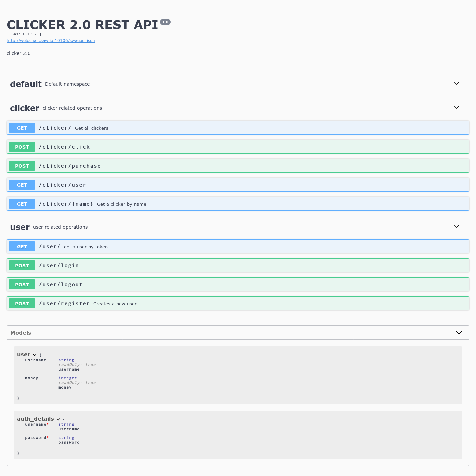Click the POST badge on /user/logout
Screen dimensions: 476x476
pyautogui.click(x=22, y=284)
